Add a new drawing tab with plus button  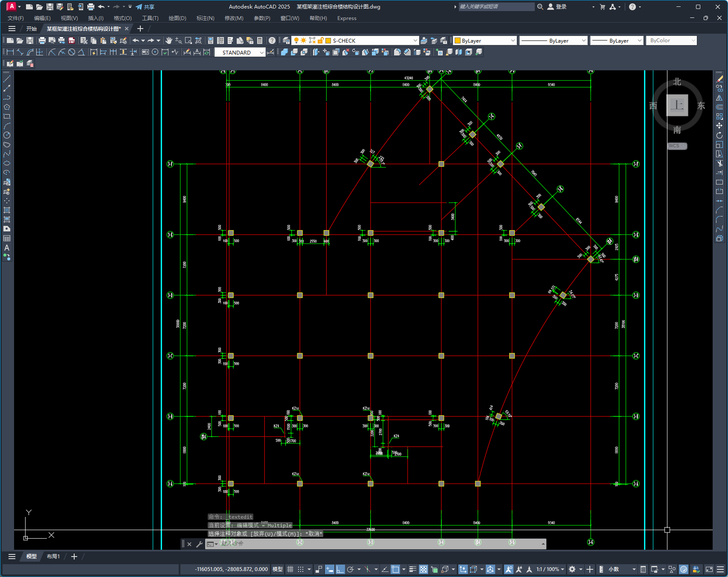[x=140, y=29]
